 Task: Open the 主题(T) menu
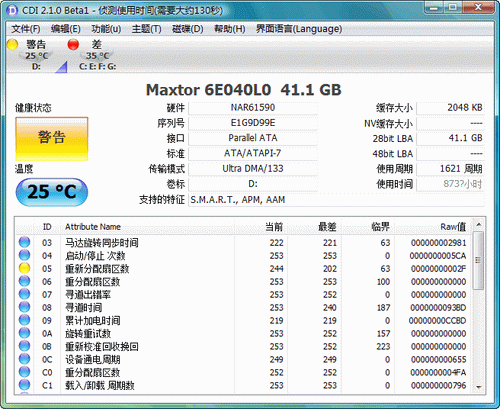pyautogui.click(x=146, y=29)
